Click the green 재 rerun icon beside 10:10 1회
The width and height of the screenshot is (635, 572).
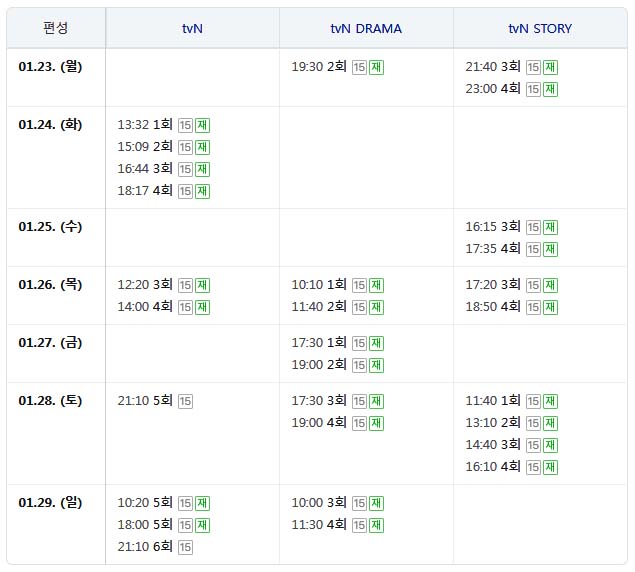(376, 285)
